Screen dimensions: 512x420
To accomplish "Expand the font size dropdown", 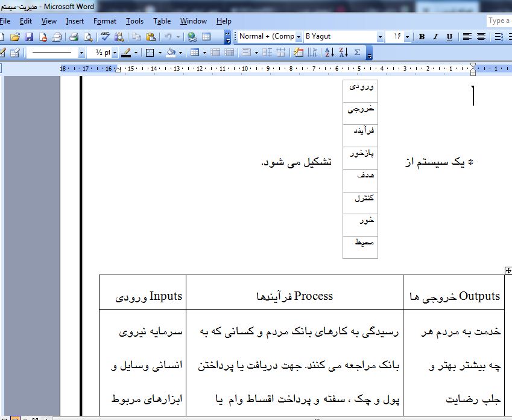I will click(408, 37).
